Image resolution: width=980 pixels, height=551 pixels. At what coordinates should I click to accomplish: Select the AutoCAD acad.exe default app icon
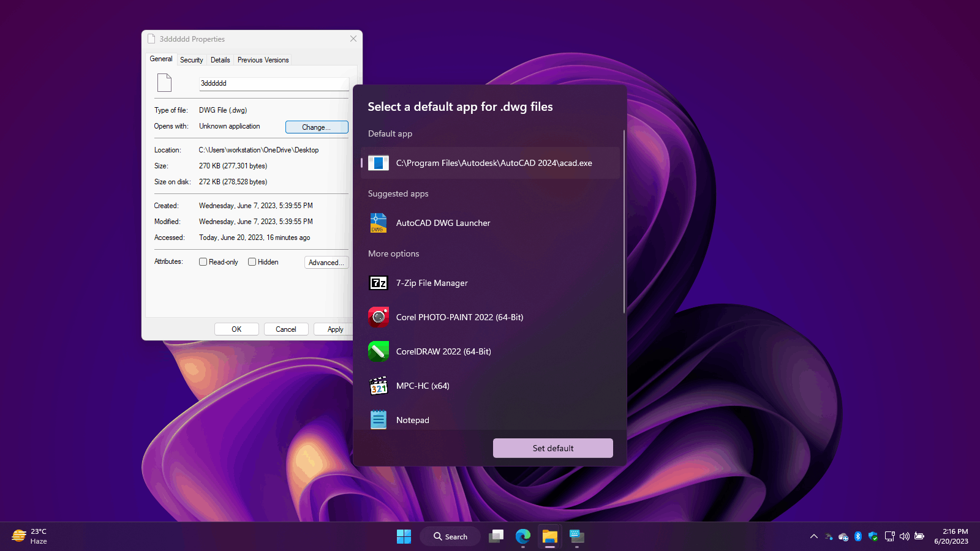click(379, 163)
